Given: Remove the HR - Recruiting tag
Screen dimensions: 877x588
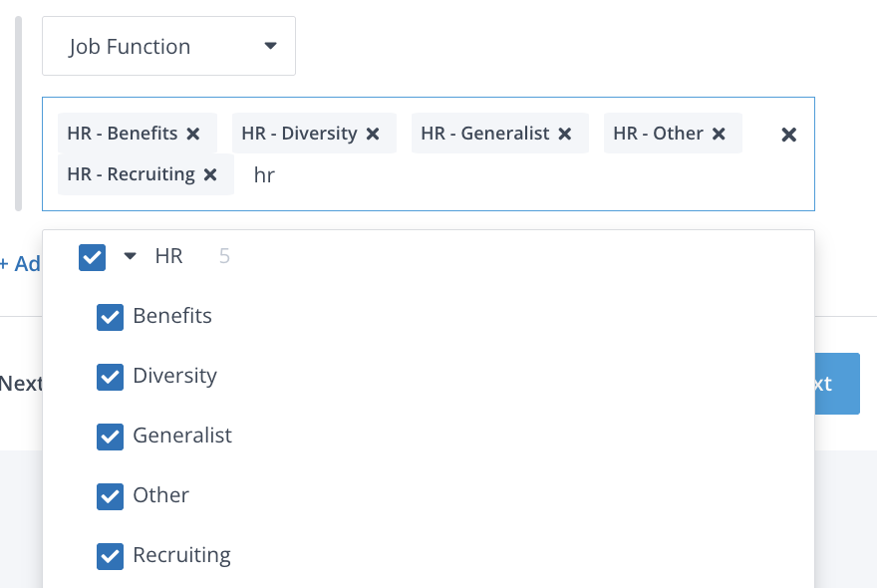Looking at the screenshot, I should click(210, 174).
